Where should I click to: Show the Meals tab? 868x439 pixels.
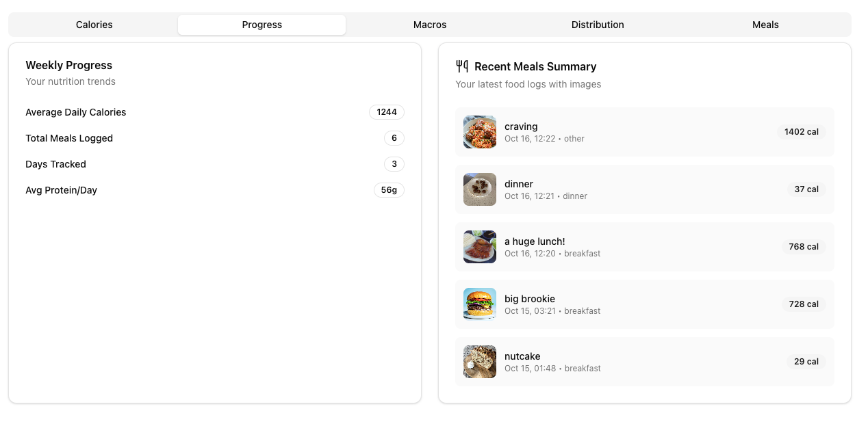765,25
